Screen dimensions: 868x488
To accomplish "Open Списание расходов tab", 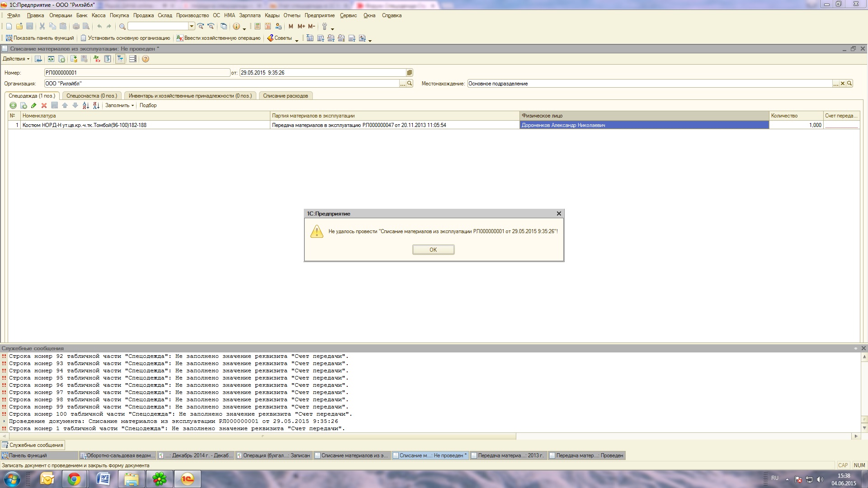I will pos(285,96).
